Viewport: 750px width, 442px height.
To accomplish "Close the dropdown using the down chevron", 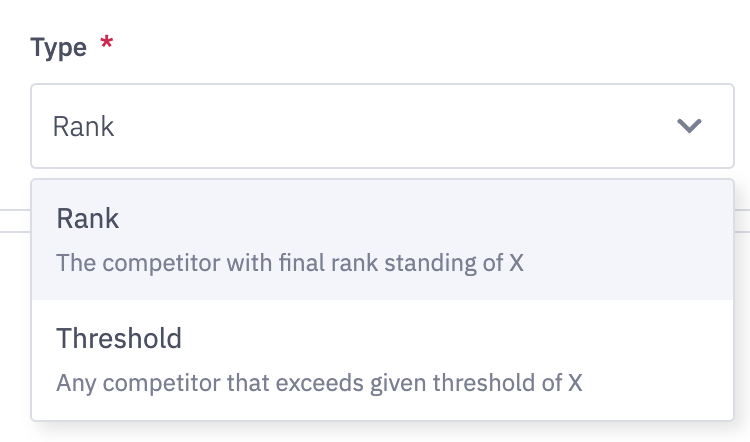I will 690,126.
